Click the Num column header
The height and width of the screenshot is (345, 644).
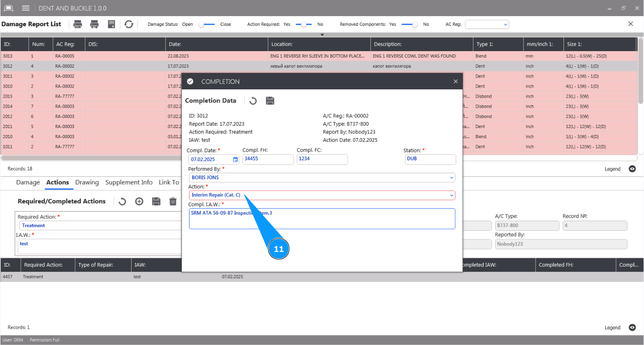coord(40,44)
